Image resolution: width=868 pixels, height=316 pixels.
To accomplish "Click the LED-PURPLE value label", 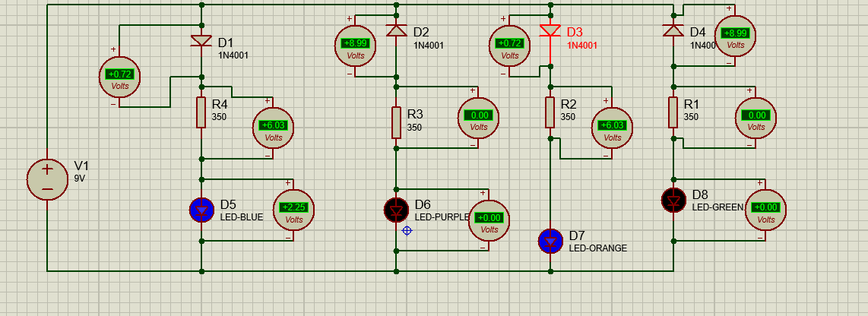I will click(442, 217).
